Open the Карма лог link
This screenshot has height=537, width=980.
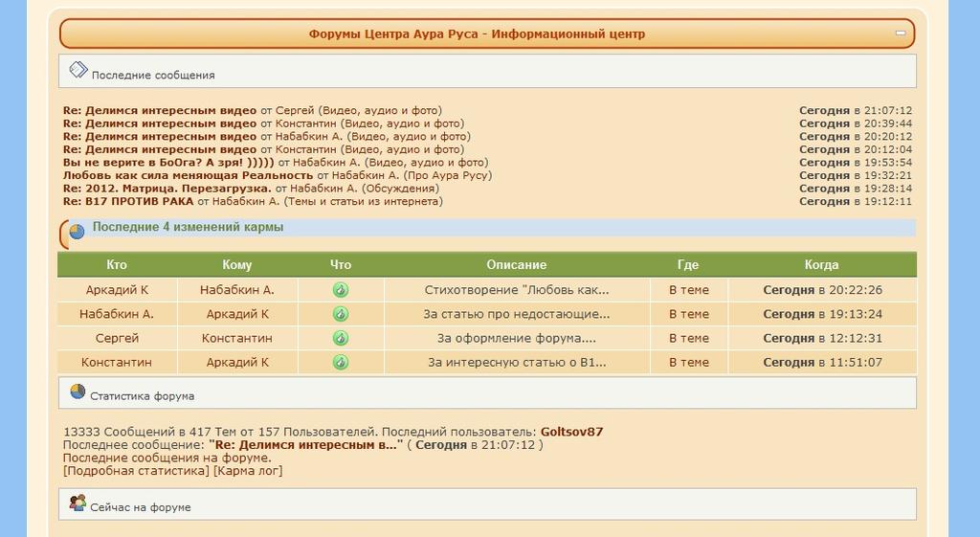point(248,471)
